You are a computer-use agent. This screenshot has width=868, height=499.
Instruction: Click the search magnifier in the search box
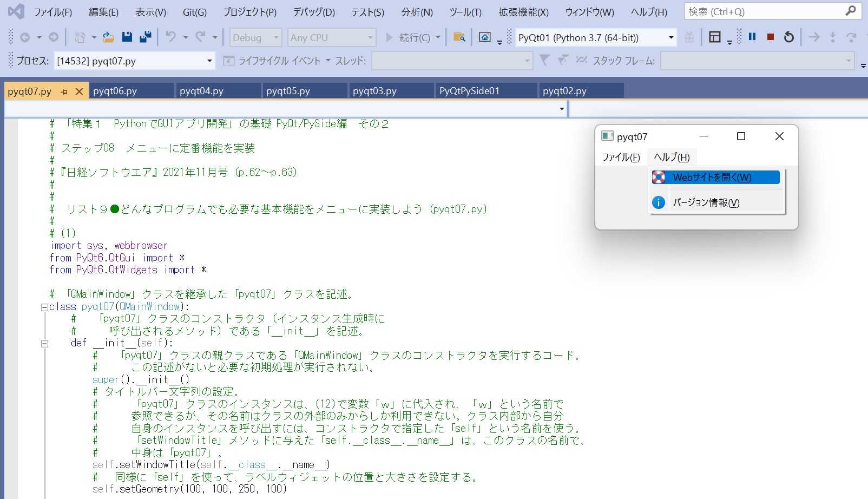click(851, 11)
